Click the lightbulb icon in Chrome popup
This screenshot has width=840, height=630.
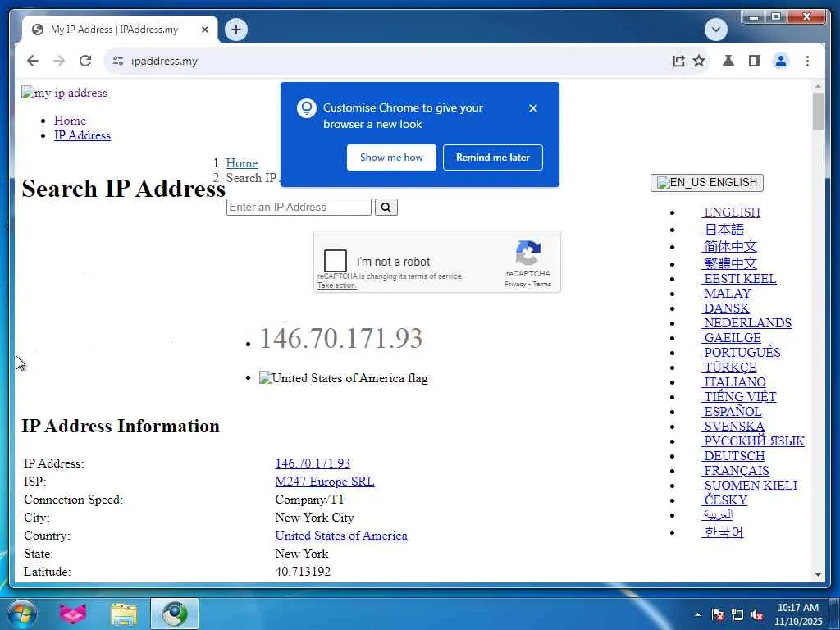[x=307, y=108]
